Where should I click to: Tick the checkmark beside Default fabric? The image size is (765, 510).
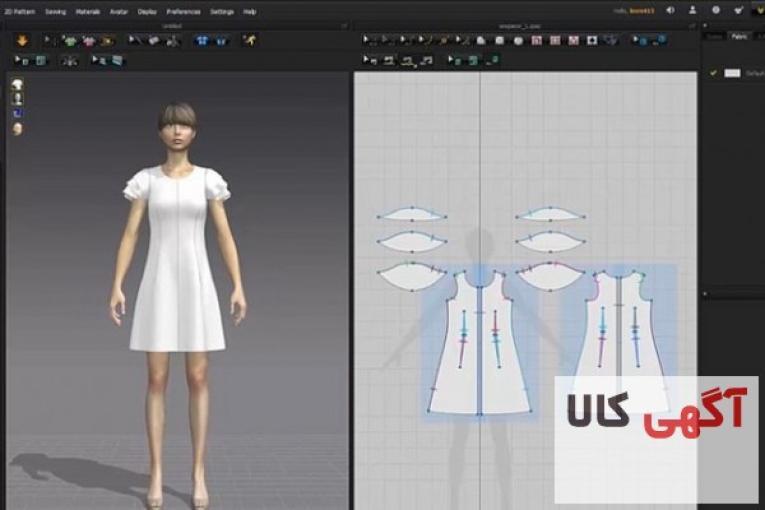(713, 73)
